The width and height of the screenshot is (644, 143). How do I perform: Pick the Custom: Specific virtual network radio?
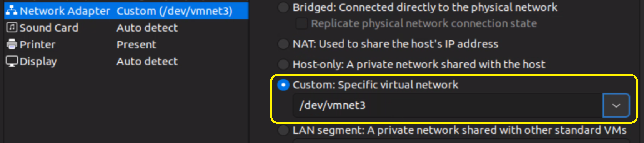tap(283, 85)
